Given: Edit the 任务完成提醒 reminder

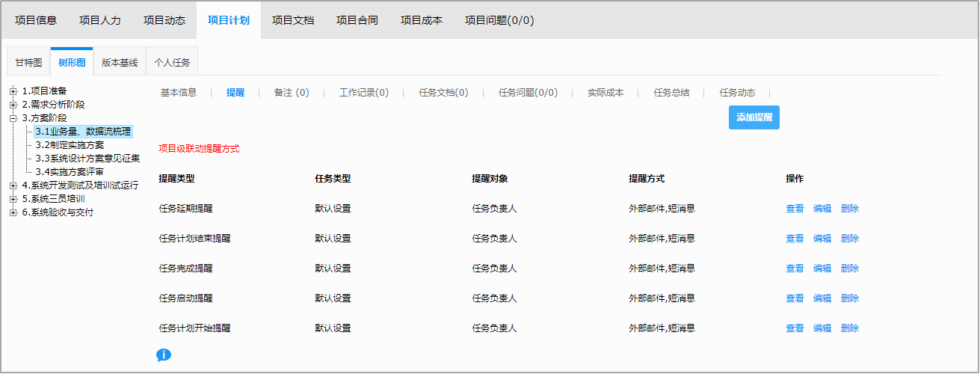Looking at the screenshot, I should [x=822, y=269].
